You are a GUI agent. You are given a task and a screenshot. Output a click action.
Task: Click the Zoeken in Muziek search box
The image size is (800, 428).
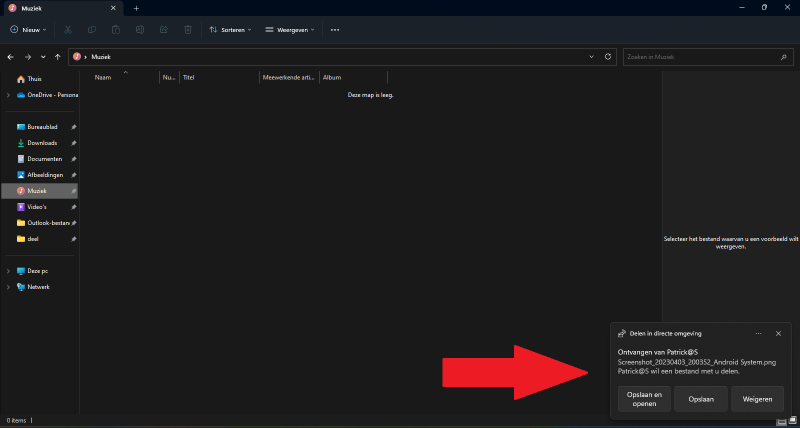click(x=703, y=57)
